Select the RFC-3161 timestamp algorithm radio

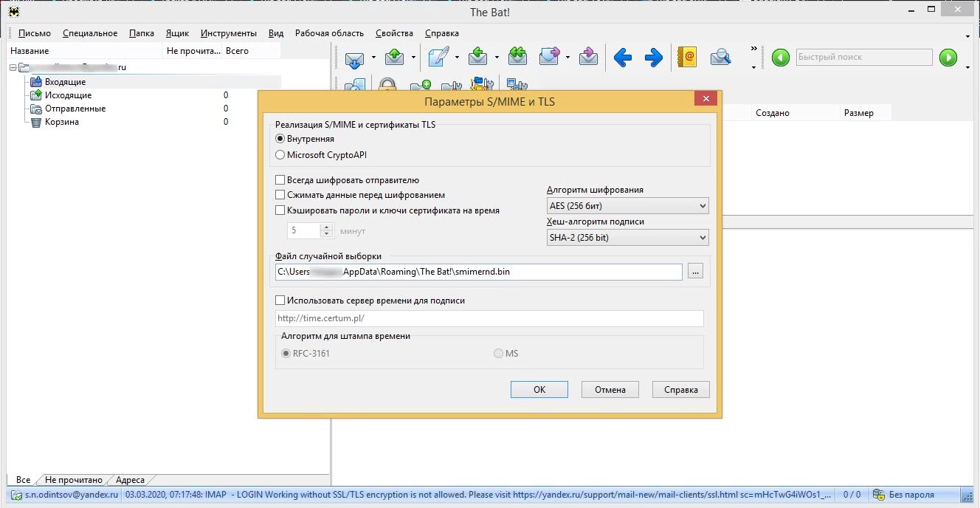(286, 354)
